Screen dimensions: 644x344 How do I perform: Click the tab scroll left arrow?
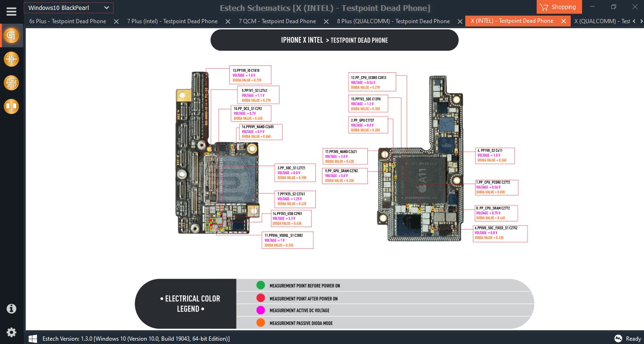click(x=634, y=21)
